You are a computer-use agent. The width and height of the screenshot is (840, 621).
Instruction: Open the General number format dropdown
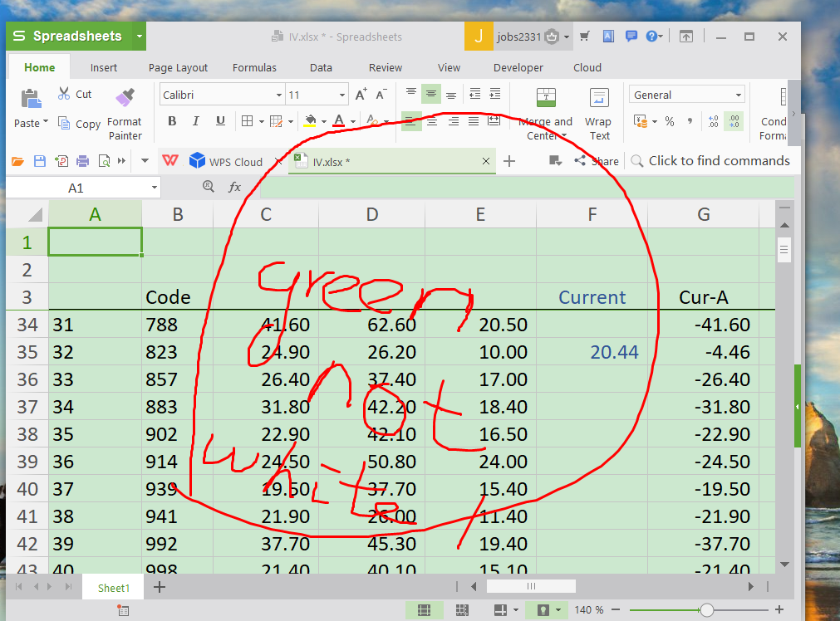pos(738,94)
